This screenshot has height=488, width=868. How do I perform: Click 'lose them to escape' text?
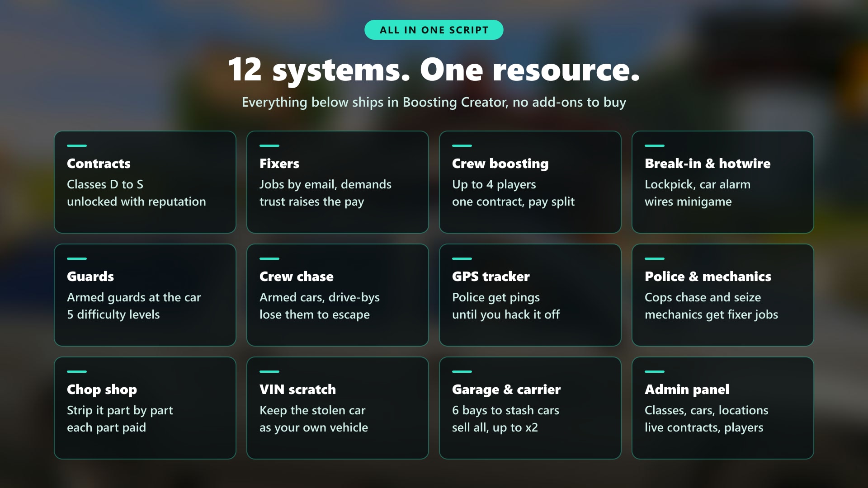315,314
